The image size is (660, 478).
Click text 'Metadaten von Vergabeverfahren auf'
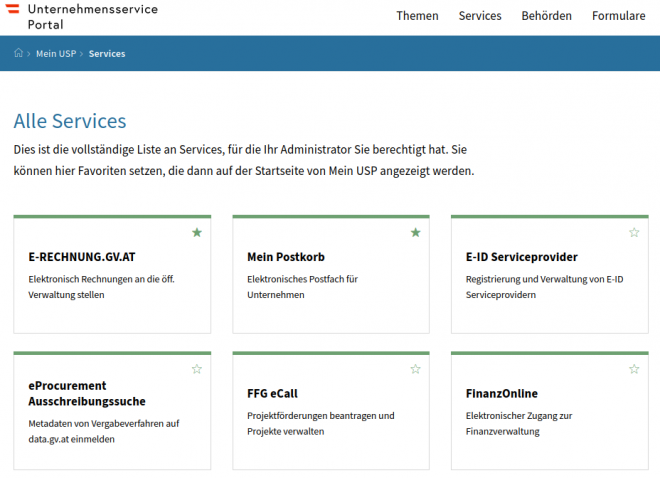pyautogui.click(x=104, y=423)
